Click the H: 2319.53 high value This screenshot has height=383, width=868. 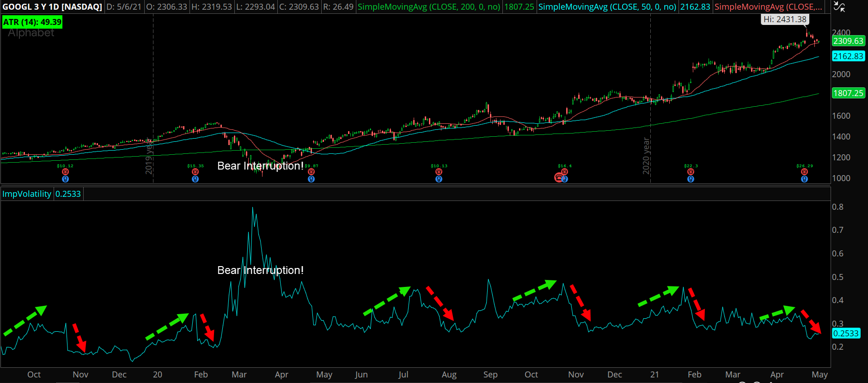pos(212,7)
